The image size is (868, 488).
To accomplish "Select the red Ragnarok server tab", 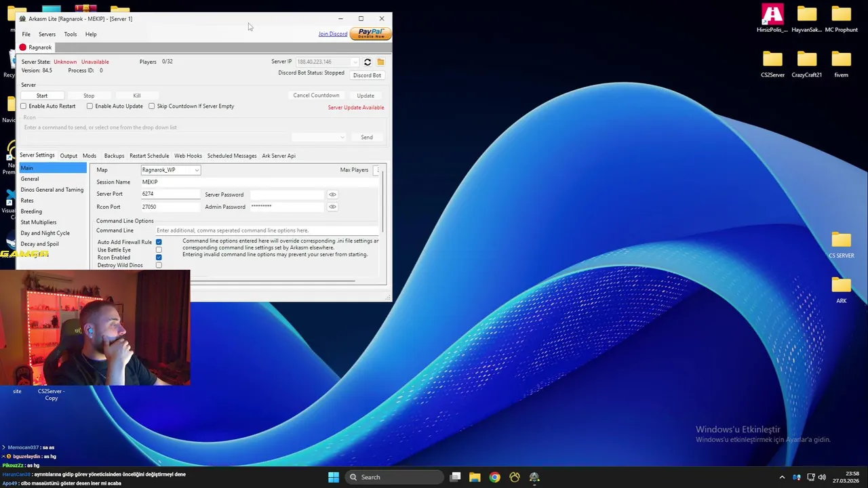I will point(35,47).
